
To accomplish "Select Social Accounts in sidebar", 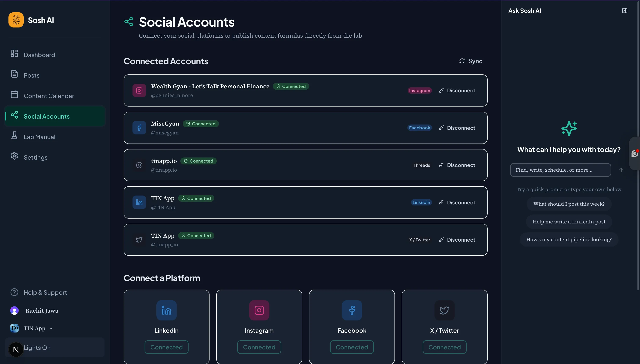I will tap(55, 116).
